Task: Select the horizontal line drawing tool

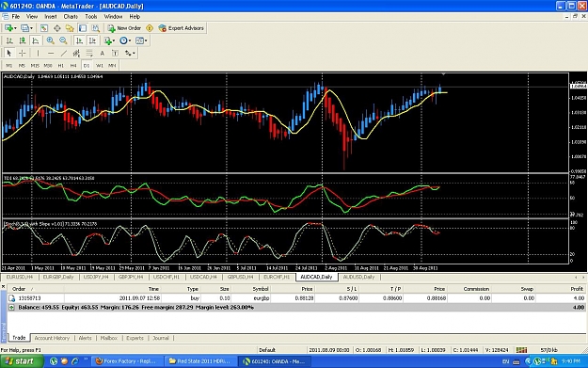Action: [x=51, y=54]
